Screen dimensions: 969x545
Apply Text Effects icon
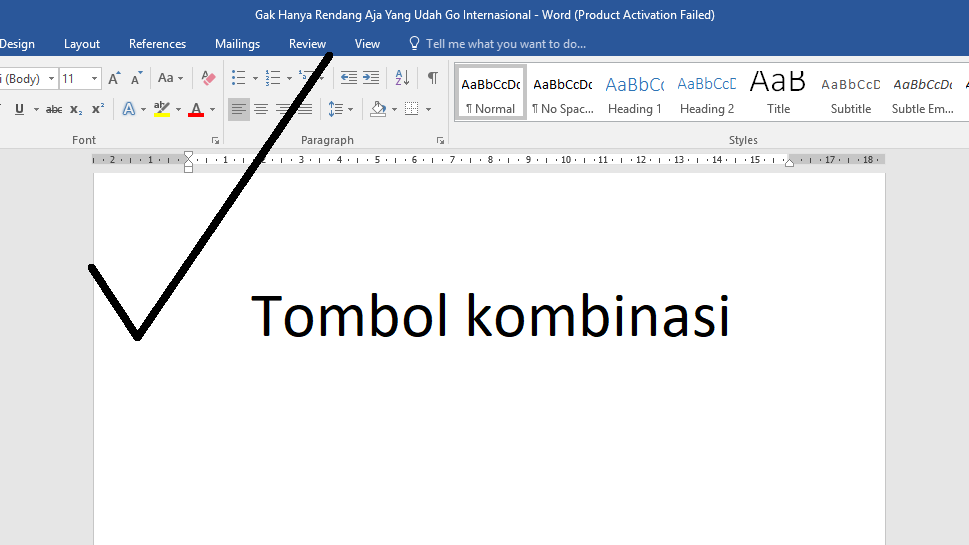(x=129, y=109)
